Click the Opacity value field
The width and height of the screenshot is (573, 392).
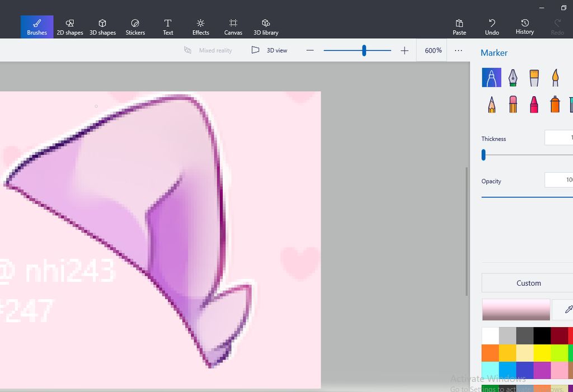pyautogui.click(x=559, y=180)
